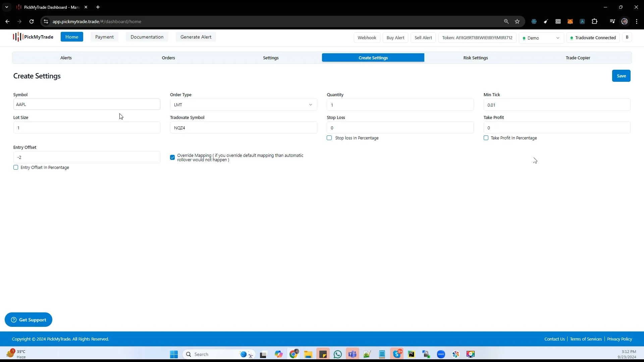Switch to the Alerts tab
The height and width of the screenshot is (362, 644).
[x=66, y=58]
